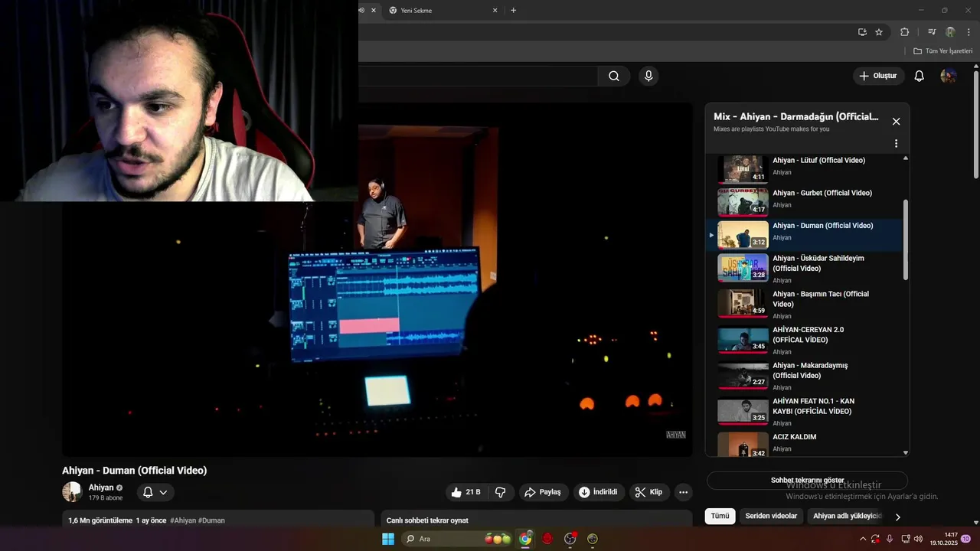Open the OBS Studio taskbar icon
The image size is (980, 551).
click(570, 539)
